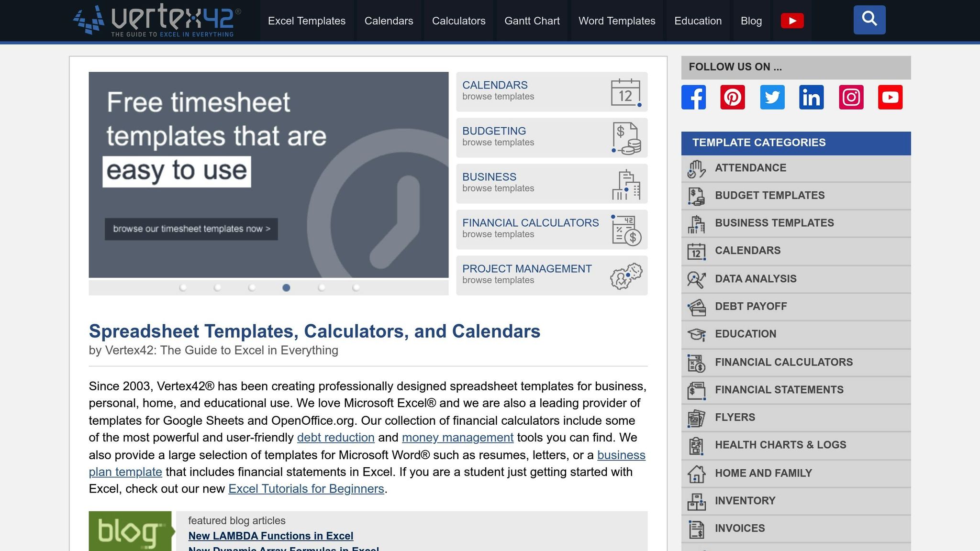Click the building icon in the Business tile

tap(626, 184)
